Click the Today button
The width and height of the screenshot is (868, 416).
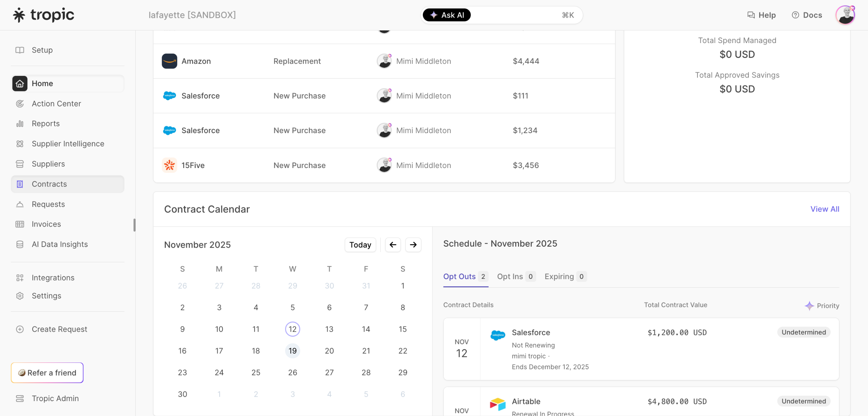click(x=360, y=245)
